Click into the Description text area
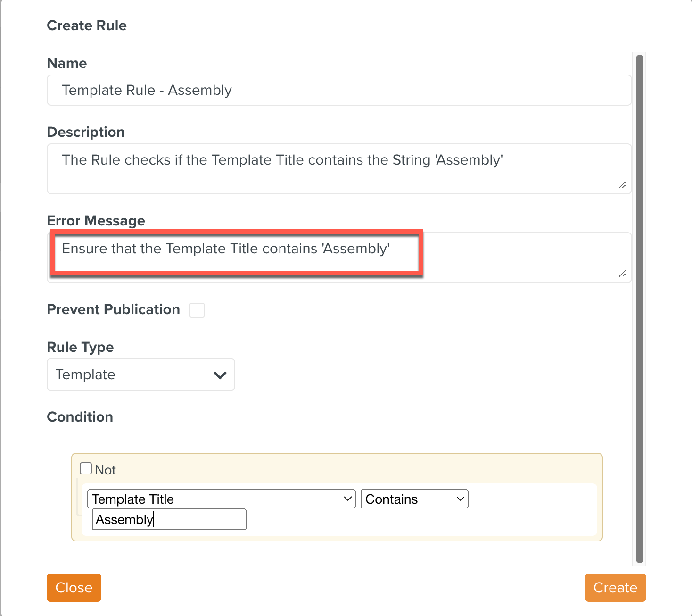692x616 pixels. [339, 168]
